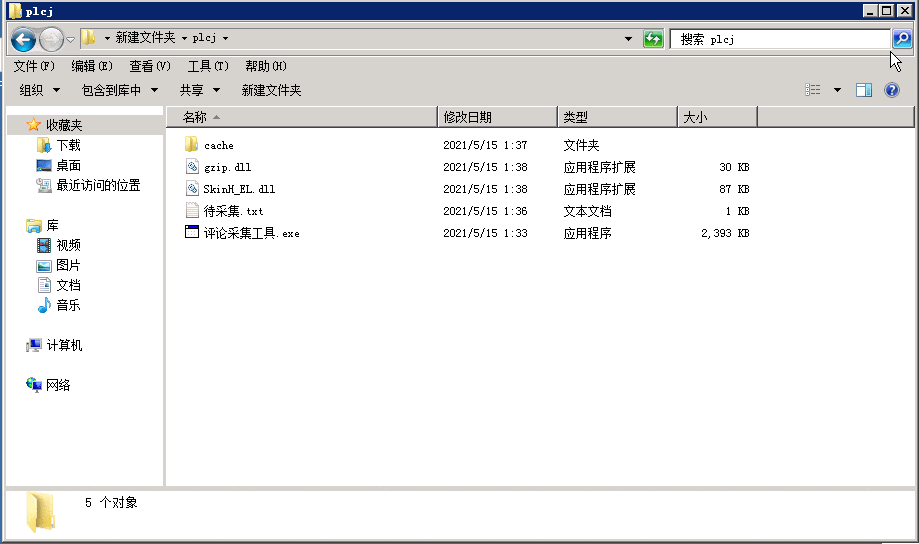The height and width of the screenshot is (544, 919).
Task: Click the file name 待采集.txt
Action: pos(233,211)
